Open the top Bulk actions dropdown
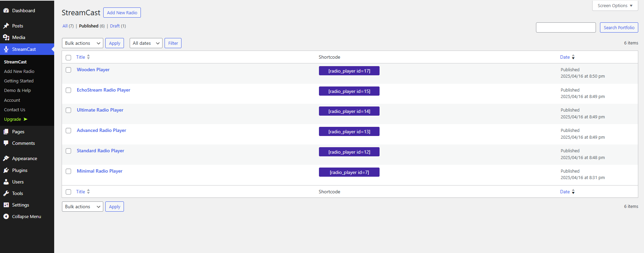The height and width of the screenshot is (253, 644). click(83, 43)
